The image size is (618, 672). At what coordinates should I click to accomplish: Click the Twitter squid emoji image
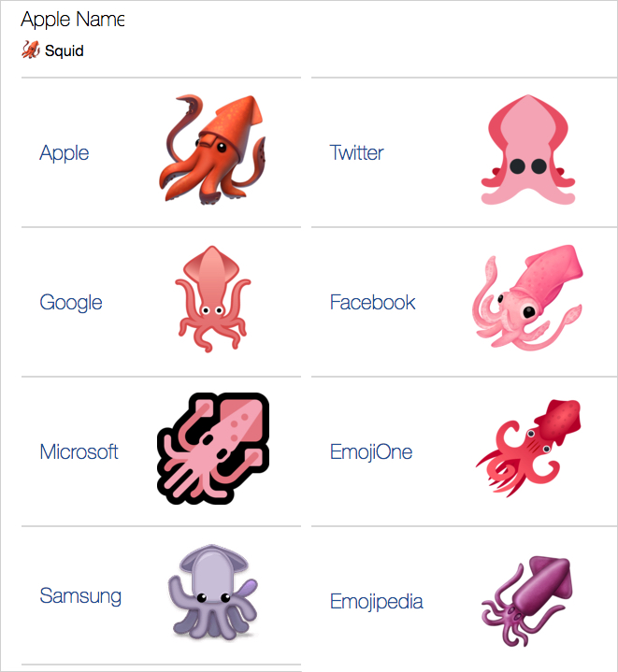(x=528, y=150)
